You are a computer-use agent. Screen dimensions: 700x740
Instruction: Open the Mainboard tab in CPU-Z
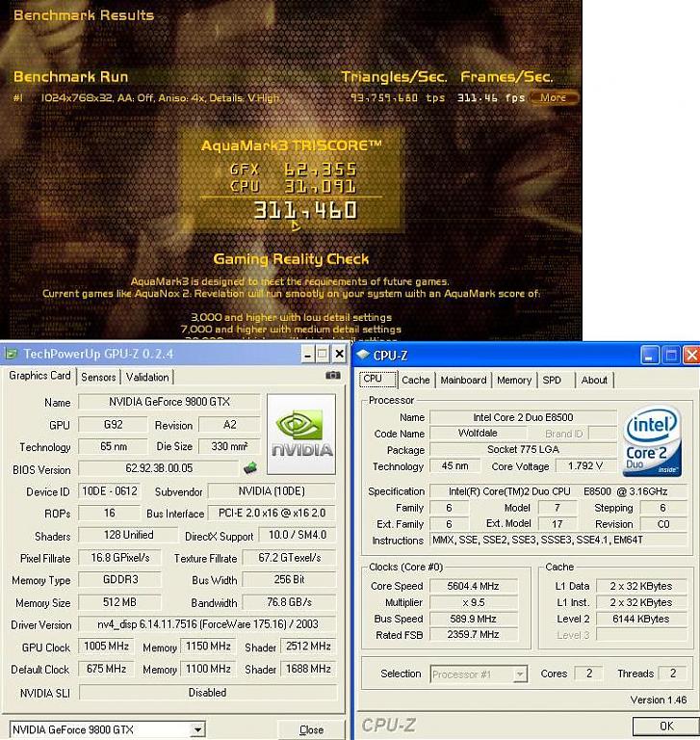[x=463, y=381]
